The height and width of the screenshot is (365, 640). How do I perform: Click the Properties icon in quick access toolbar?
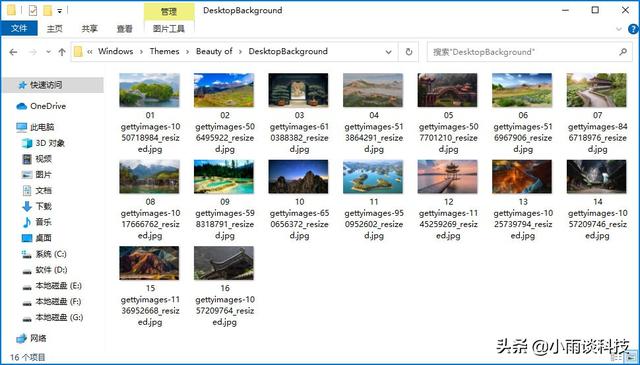pos(33,11)
